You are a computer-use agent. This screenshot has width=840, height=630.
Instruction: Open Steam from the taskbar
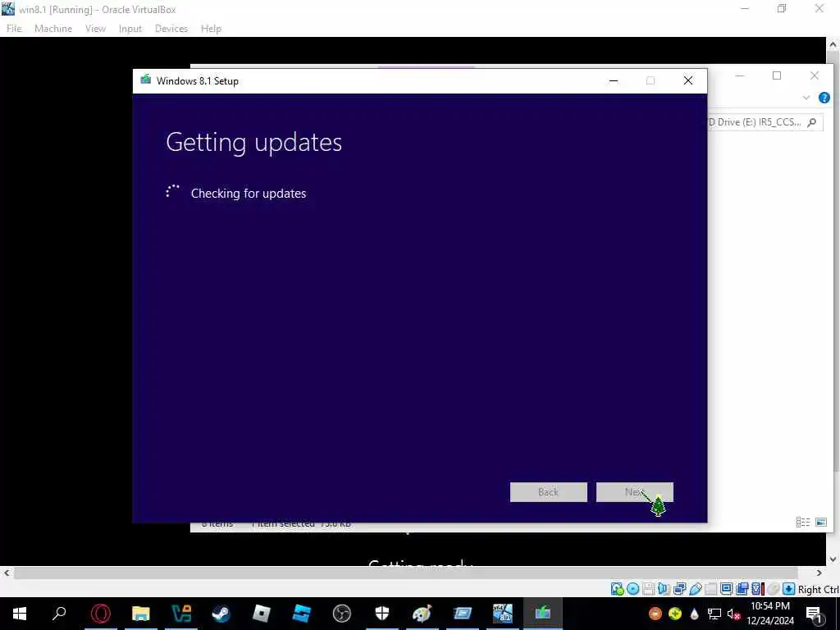(221, 614)
